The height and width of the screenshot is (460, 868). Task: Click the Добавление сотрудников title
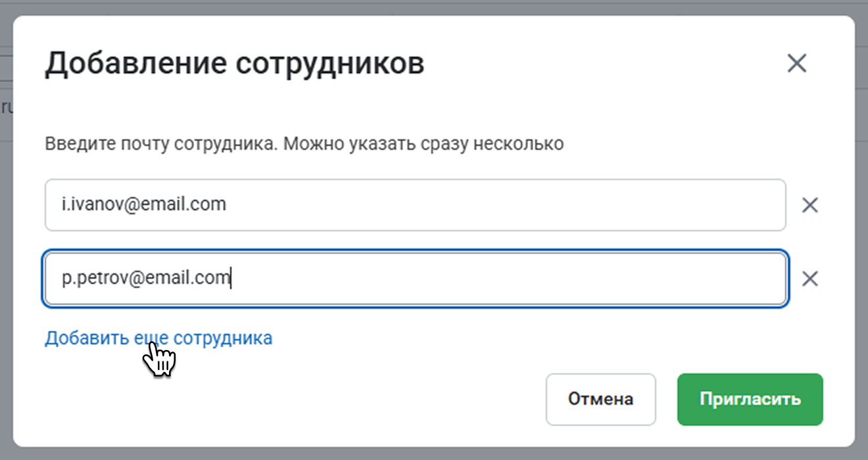click(234, 64)
